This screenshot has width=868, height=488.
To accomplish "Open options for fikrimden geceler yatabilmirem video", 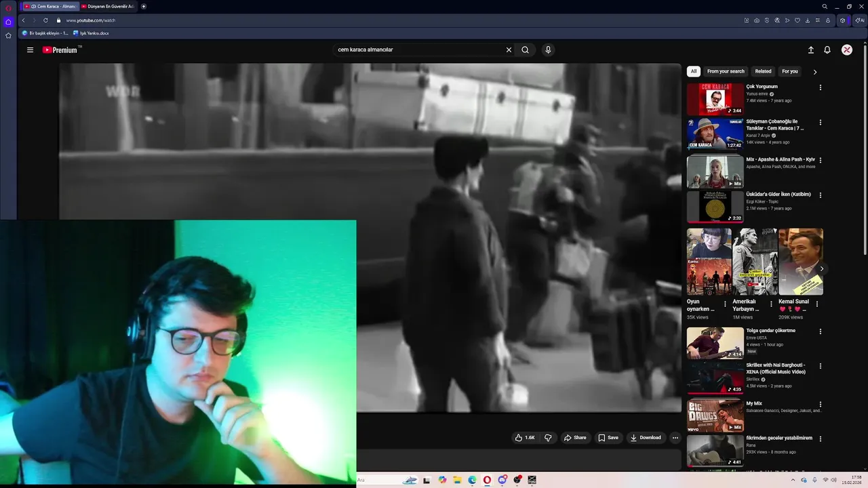I will point(820,439).
